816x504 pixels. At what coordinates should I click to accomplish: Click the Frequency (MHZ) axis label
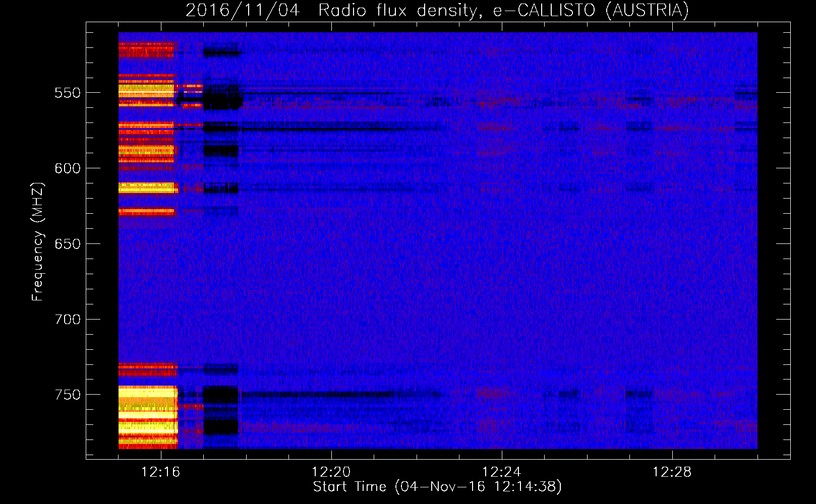(37, 242)
